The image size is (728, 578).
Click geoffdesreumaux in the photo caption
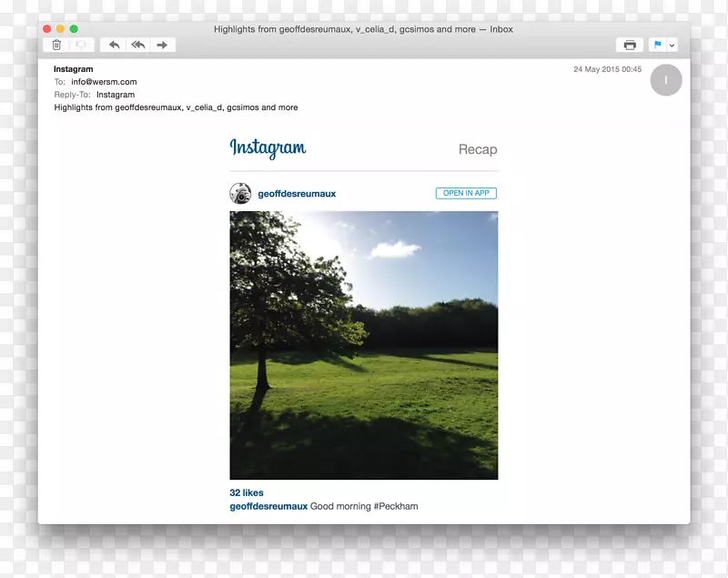pos(268,506)
